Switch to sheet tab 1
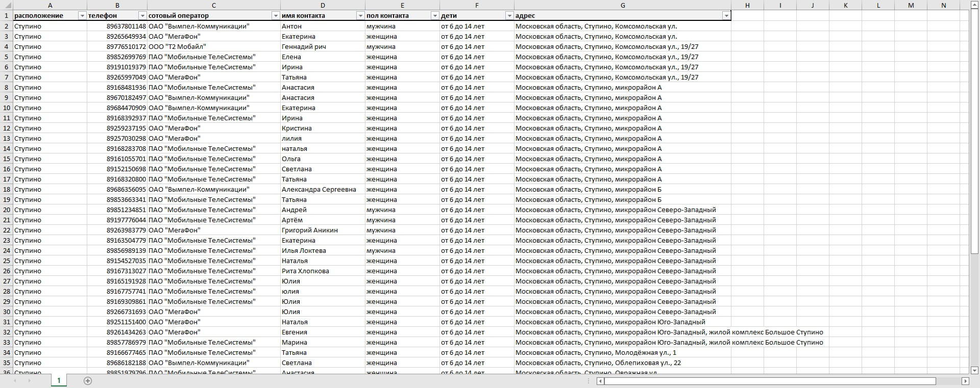Viewport: 980px width, 388px height. (x=59, y=380)
